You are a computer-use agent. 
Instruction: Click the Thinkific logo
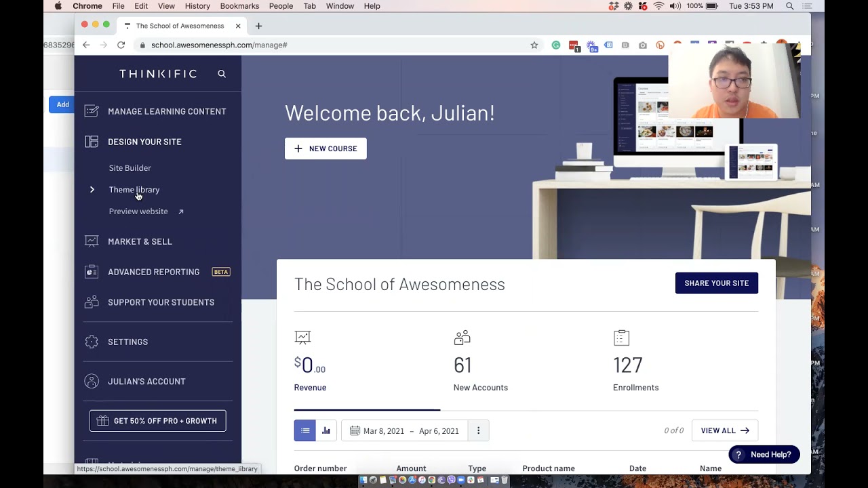pyautogui.click(x=158, y=74)
